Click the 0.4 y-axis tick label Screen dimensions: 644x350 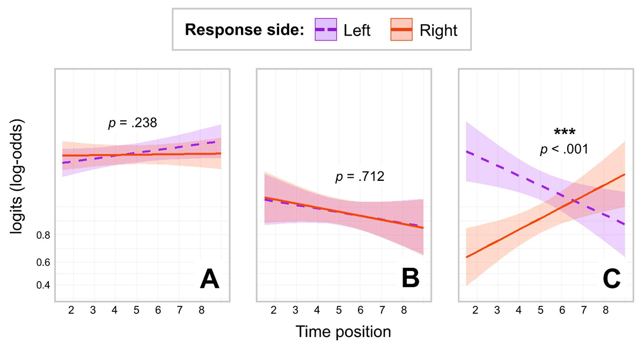[44, 285]
